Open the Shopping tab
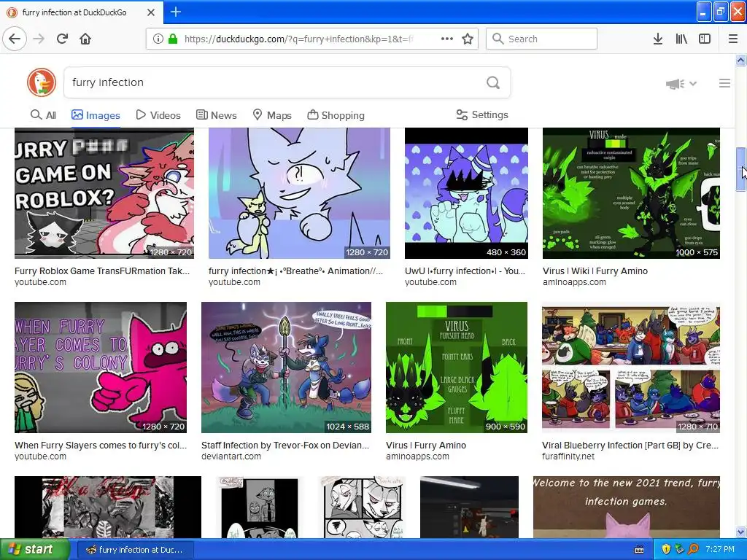 click(336, 115)
